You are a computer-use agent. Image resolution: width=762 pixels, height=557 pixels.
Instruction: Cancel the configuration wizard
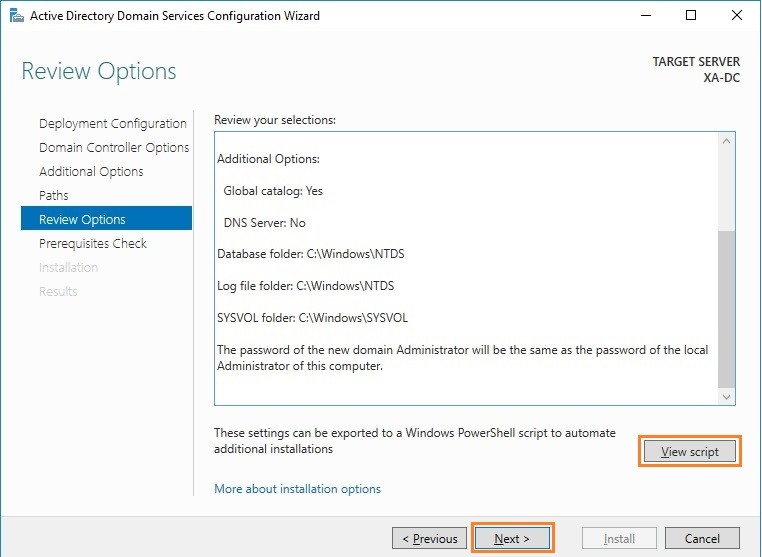click(x=702, y=539)
